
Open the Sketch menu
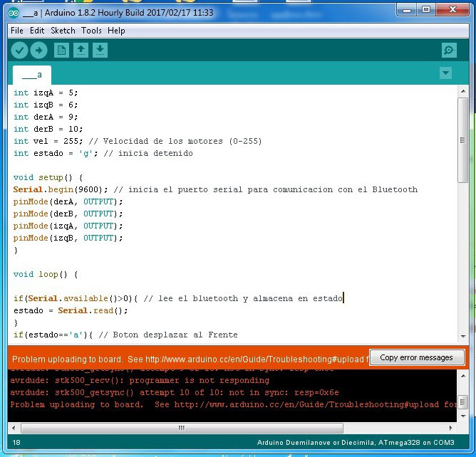tap(63, 31)
